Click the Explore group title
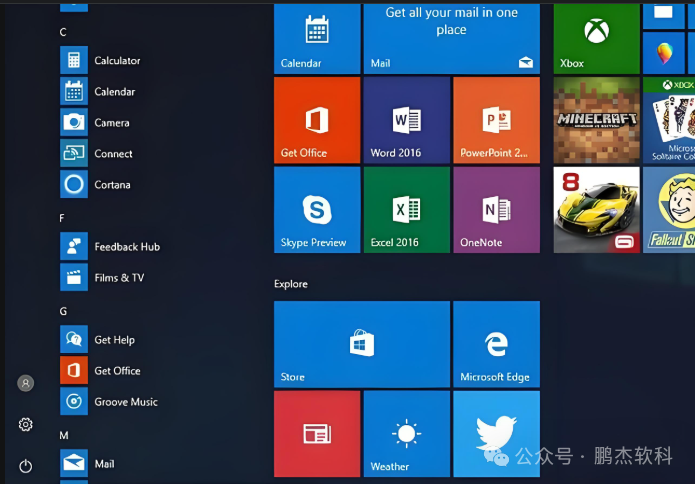The image size is (695, 484). pos(291,284)
